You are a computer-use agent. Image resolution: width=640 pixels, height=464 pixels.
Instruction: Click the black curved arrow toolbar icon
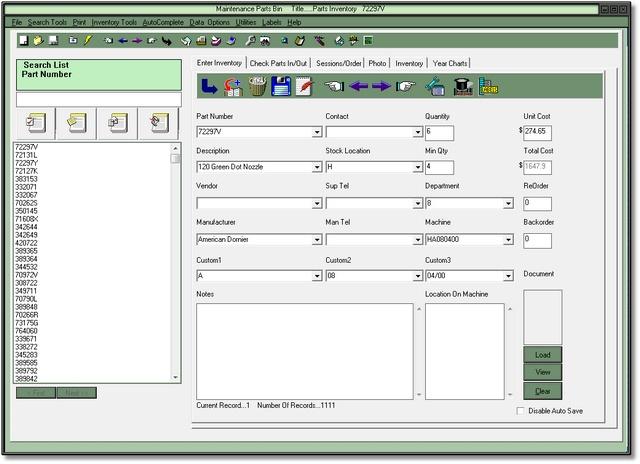167,41
